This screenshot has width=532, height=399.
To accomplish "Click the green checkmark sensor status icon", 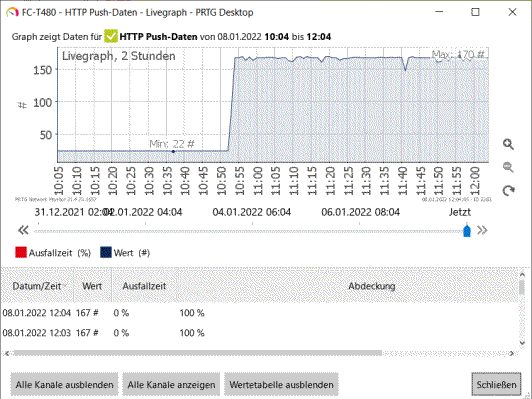I will click(x=111, y=36).
